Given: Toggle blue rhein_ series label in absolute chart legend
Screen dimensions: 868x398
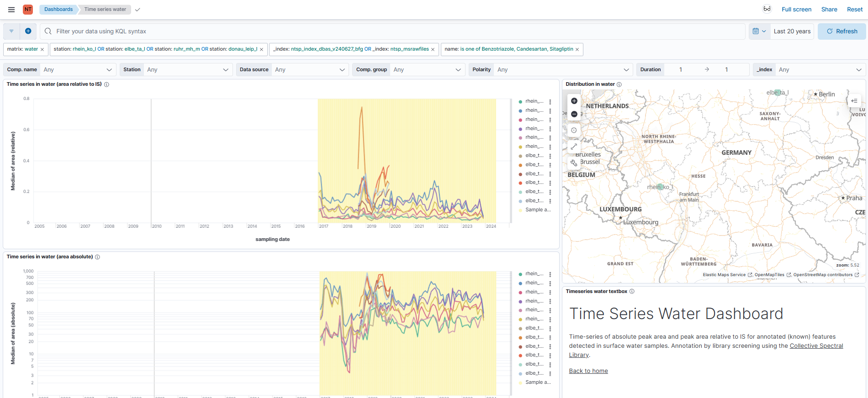Looking at the screenshot, I should [534, 283].
